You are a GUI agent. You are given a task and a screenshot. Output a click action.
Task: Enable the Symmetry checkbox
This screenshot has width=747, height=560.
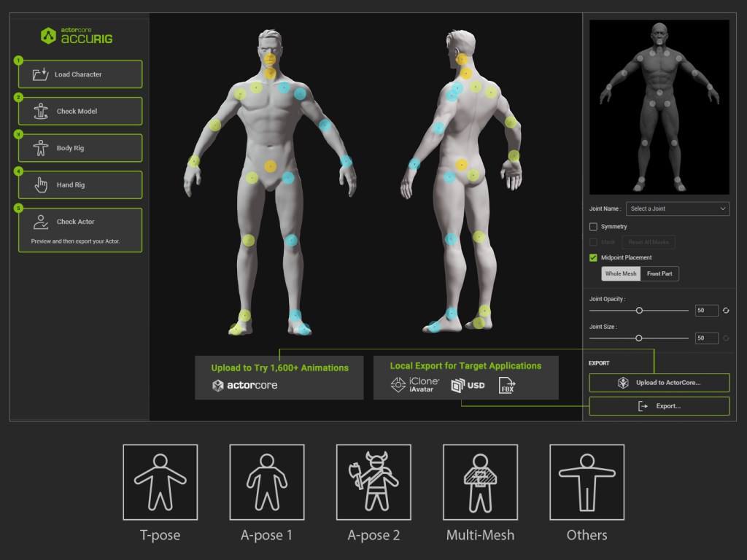(593, 227)
